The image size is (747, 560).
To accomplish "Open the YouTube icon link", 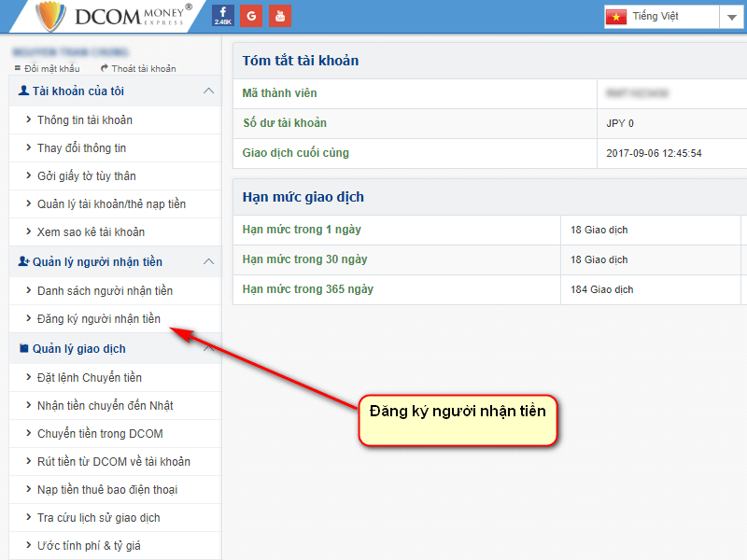I will (279, 16).
